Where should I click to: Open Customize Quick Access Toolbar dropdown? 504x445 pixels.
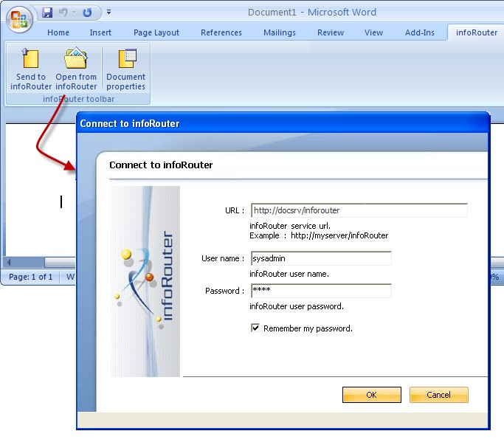tap(109, 13)
